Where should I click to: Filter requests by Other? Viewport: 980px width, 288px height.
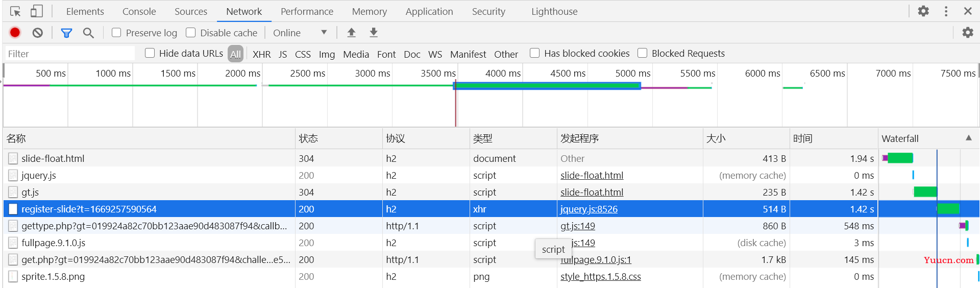coord(506,54)
